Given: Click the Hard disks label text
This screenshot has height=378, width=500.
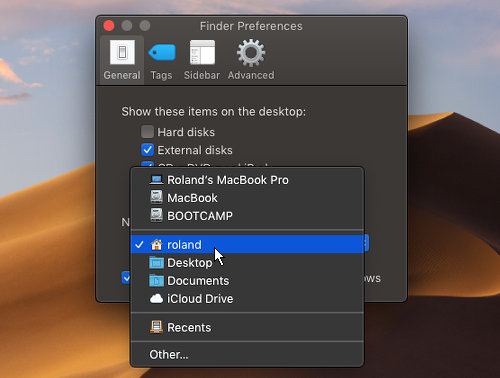Looking at the screenshot, I should (186, 132).
